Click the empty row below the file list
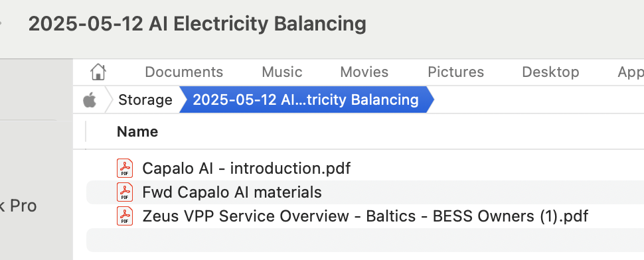The image size is (644, 260). (365, 240)
